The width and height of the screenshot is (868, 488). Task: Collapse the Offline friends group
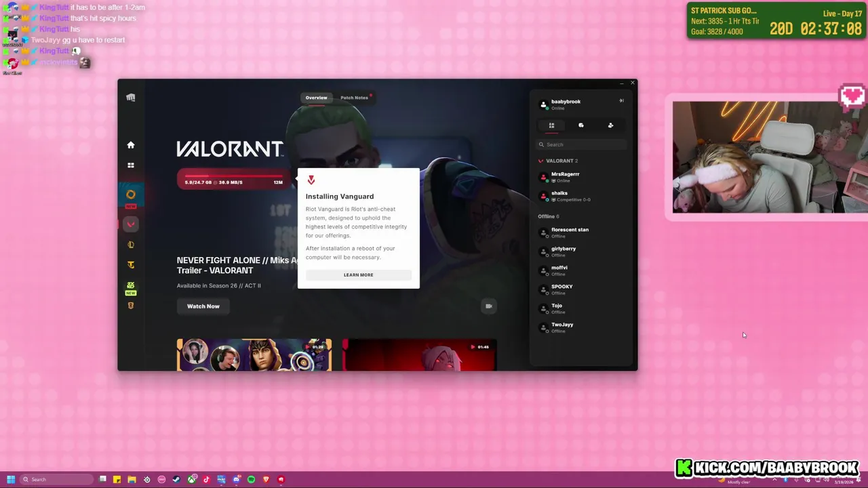pyautogui.click(x=549, y=216)
